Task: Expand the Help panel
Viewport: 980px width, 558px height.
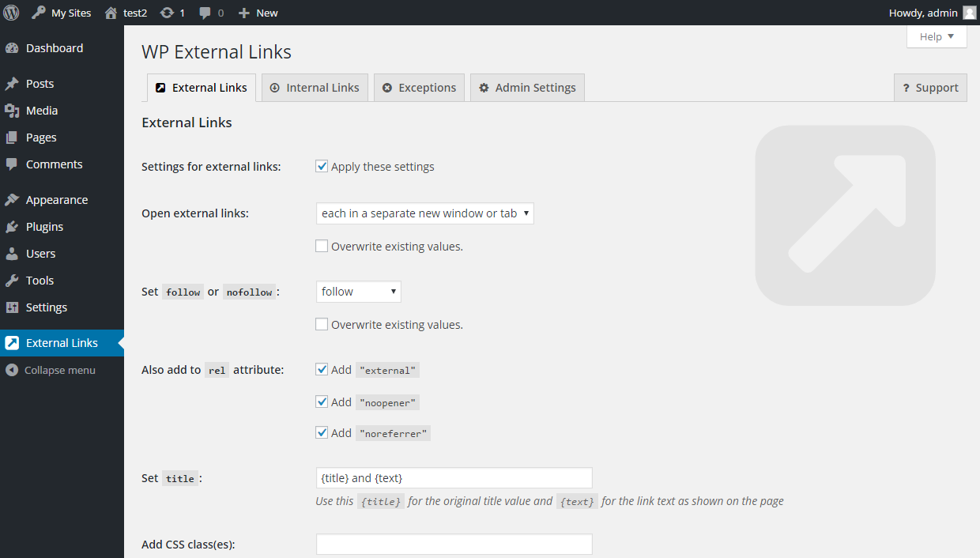Action: (x=937, y=36)
